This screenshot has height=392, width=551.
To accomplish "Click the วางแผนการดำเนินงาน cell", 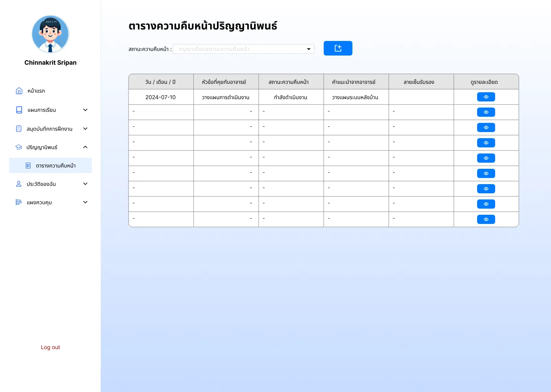I will (226, 97).
